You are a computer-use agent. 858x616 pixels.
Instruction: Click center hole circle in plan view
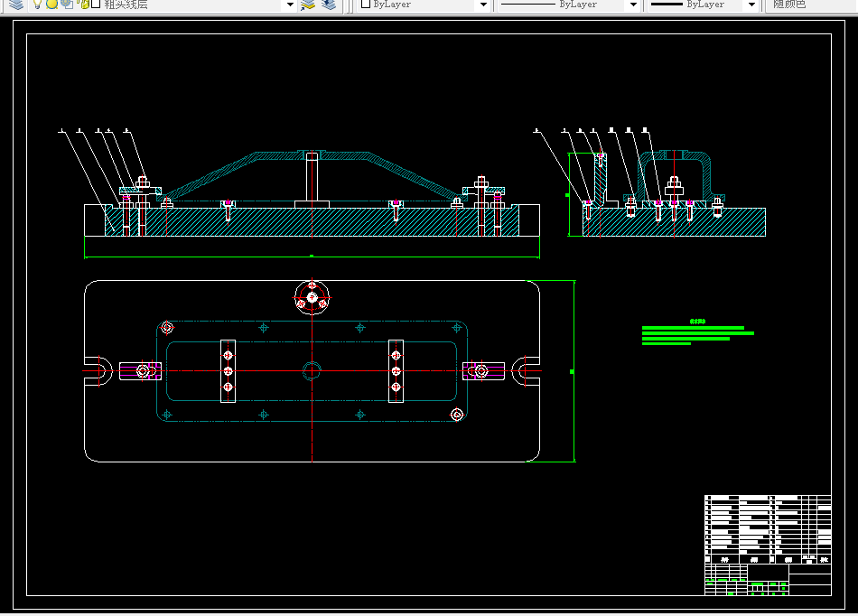[x=312, y=369]
